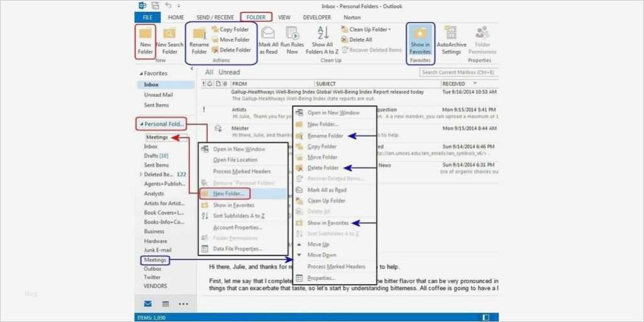Screen dimensions: 644x322
Task: Expand the Deleted Ite... folder arrow
Action: tap(142, 175)
